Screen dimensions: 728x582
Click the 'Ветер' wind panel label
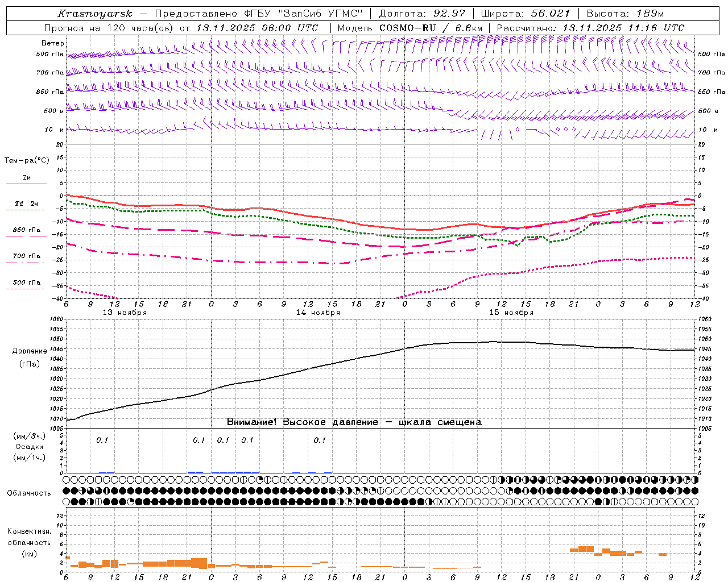point(53,43)
